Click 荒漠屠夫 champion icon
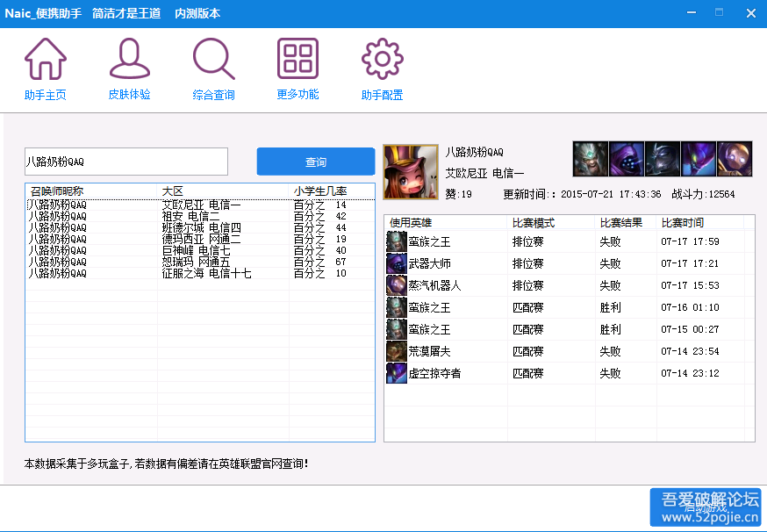 [397, 351]
